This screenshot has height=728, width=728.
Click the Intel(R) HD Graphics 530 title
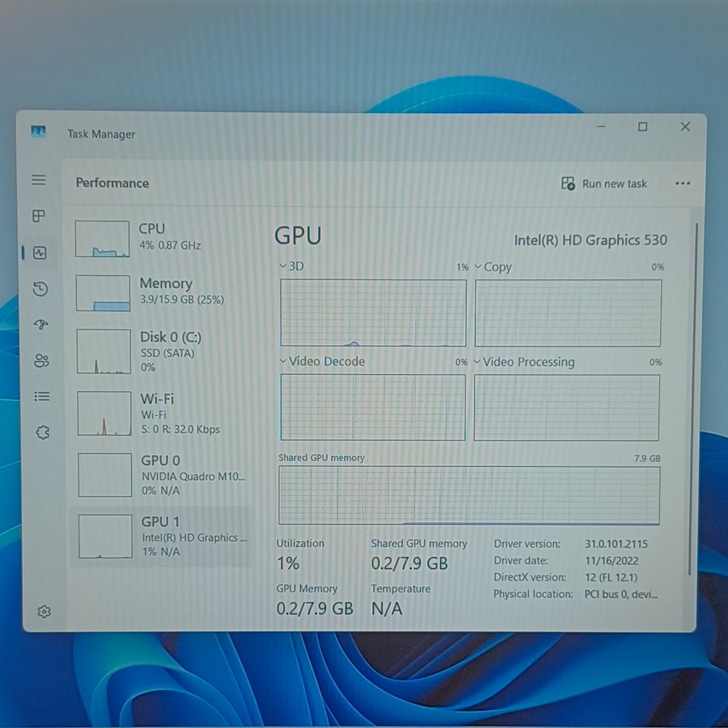tap(590, 240)
